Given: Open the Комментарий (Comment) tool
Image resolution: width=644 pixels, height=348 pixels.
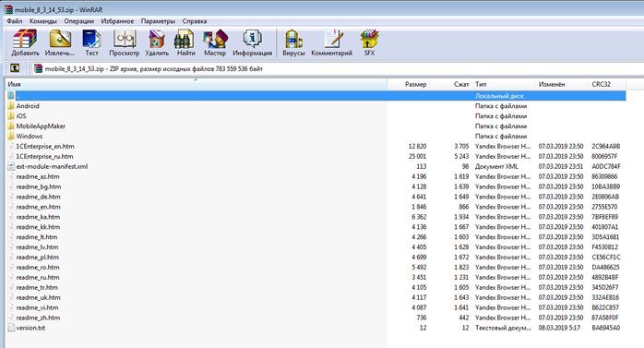Looking at the screenshot, I should [333, 40].
